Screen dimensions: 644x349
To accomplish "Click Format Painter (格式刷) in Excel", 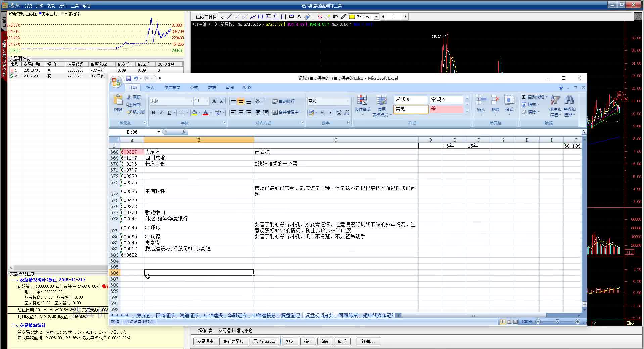I will 136,112.
